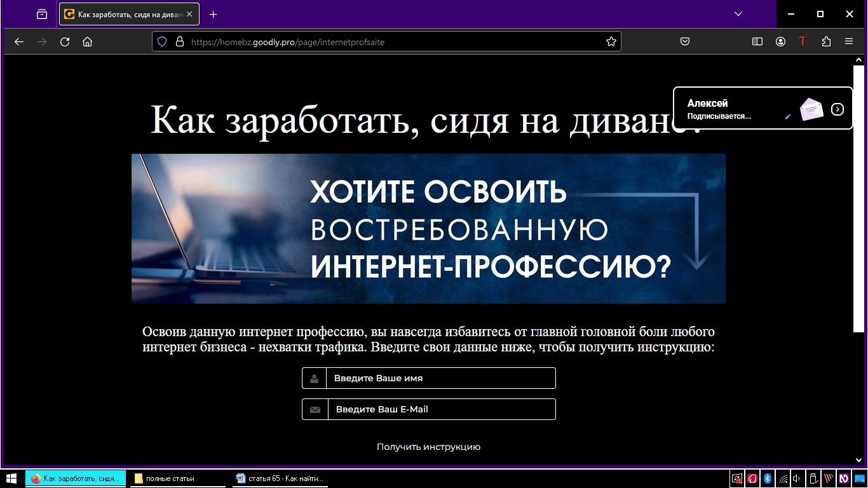Viewport: 868px width, 488px height.
Task: Open the volume speaker tray icon
Action: coord(797,478)
